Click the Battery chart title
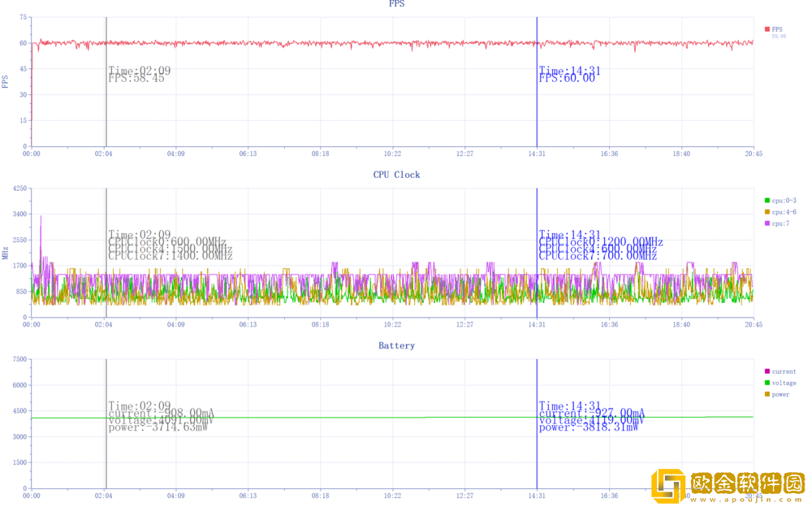Image resolution: width=812 pixels, height=507 pixels. 396,345
